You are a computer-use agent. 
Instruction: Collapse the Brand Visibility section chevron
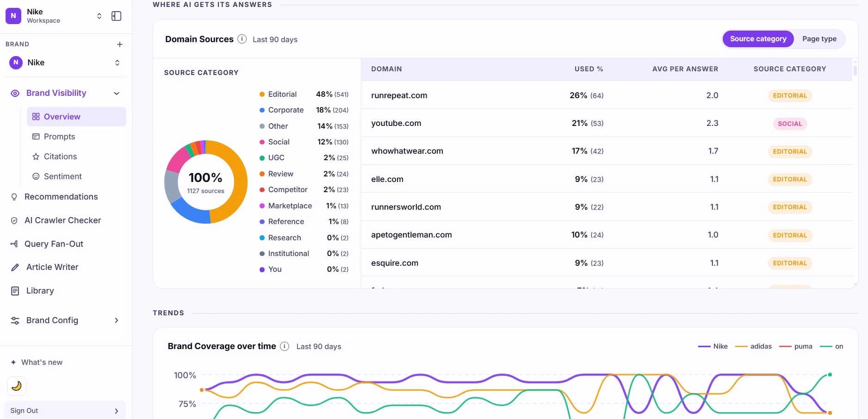tap(117, 94)
